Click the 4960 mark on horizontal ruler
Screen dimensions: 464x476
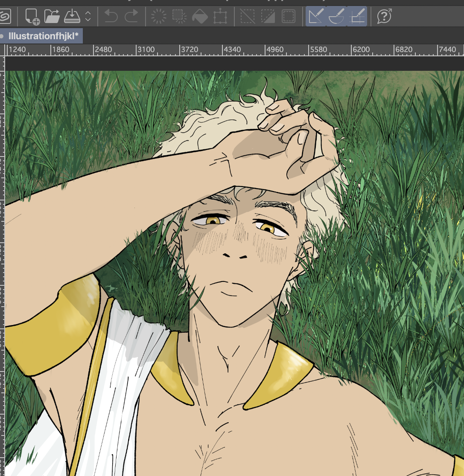pyautogui.click(x=275, y=49)
